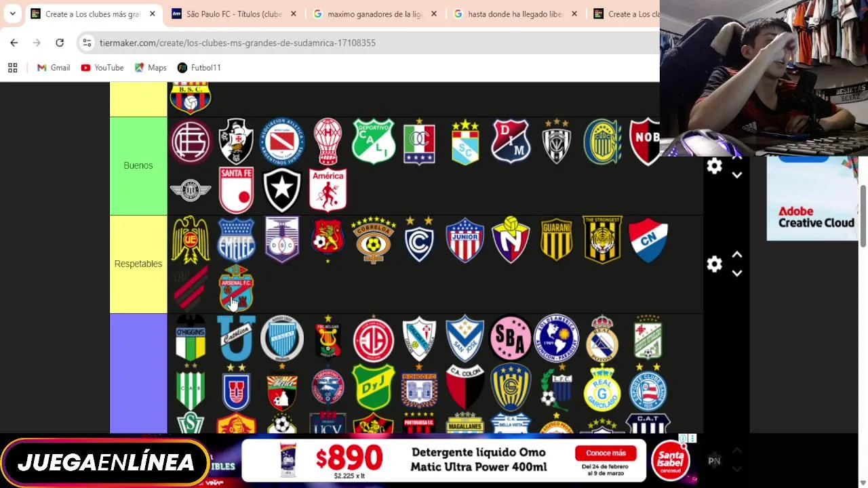This screenshot has height=488, width=868.
Task: Open the Adobe Creative Cloud ad
Action: pos(812,199)
